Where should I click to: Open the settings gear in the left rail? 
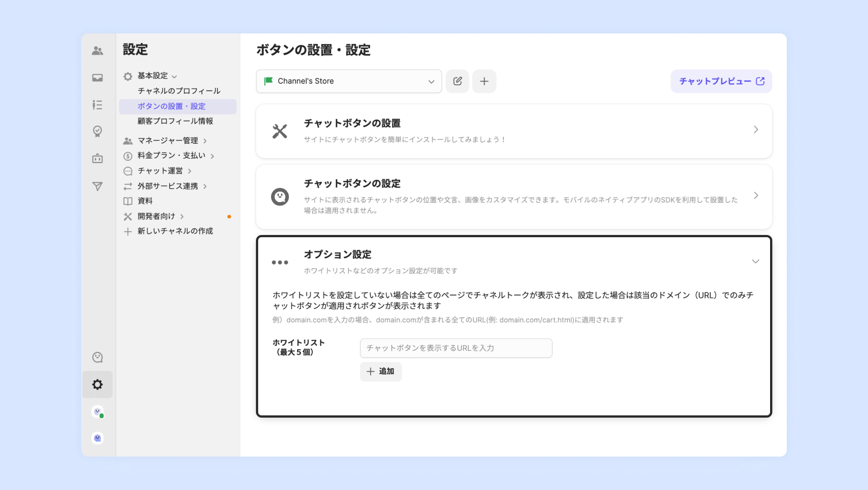[x=97, y=385]
